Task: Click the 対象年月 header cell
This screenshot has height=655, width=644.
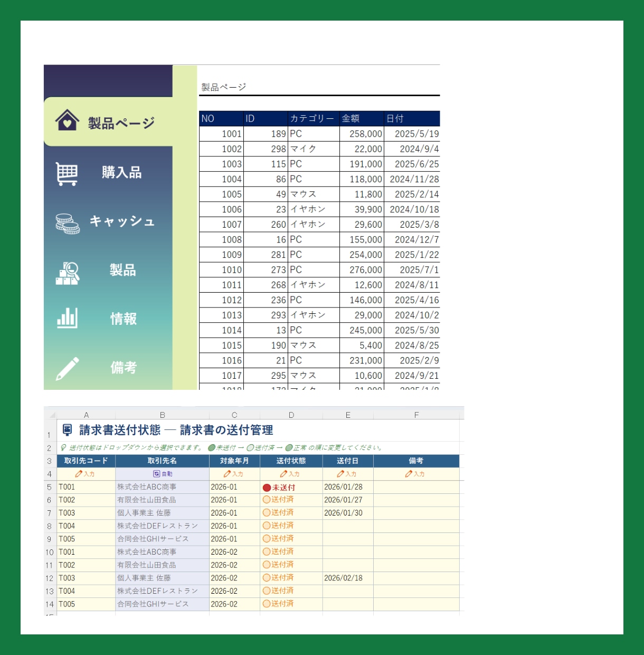Action: (x=234, y=461)
